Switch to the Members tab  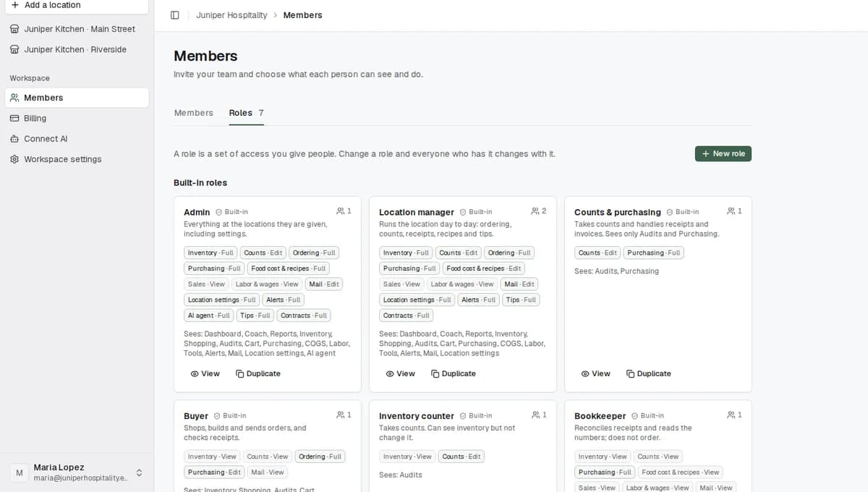click(194, 113)
